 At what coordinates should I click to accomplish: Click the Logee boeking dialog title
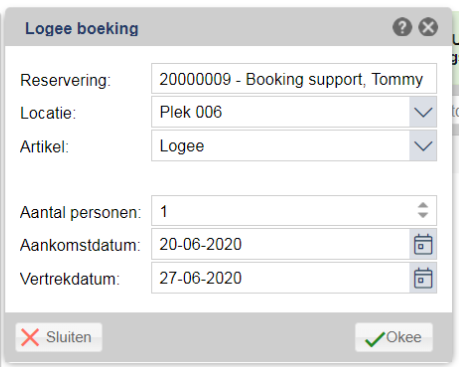pos(82,28)
